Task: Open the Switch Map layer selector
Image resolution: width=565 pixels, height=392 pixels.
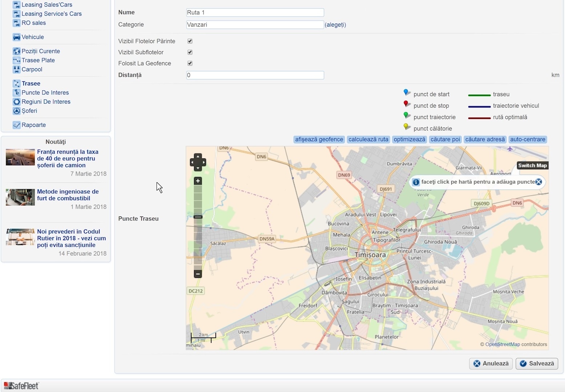Action: (532, 166)
